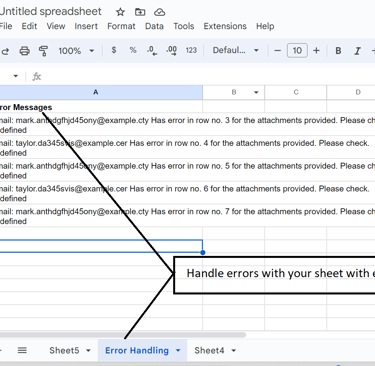Increase font size with plus button

[316, 51]
